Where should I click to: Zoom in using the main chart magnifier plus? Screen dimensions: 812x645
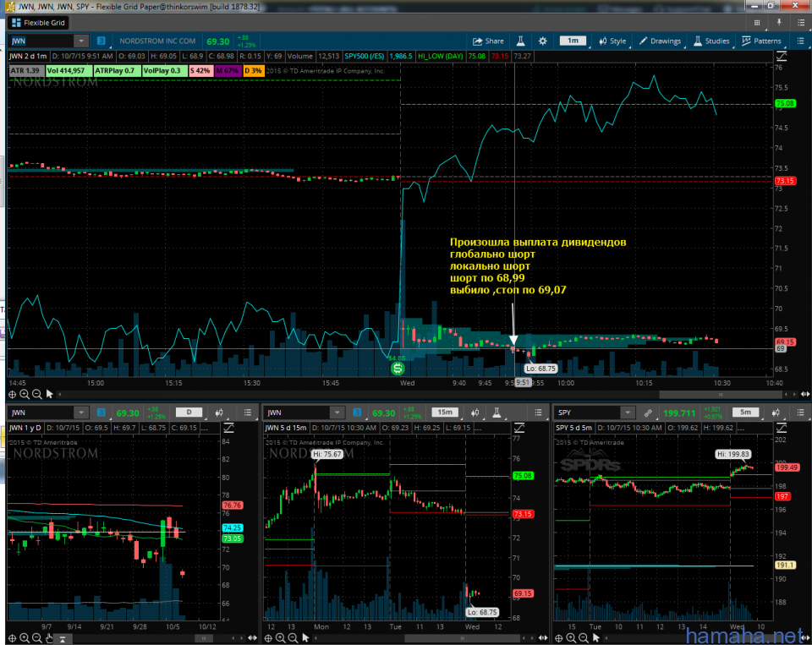coord(25,395)
